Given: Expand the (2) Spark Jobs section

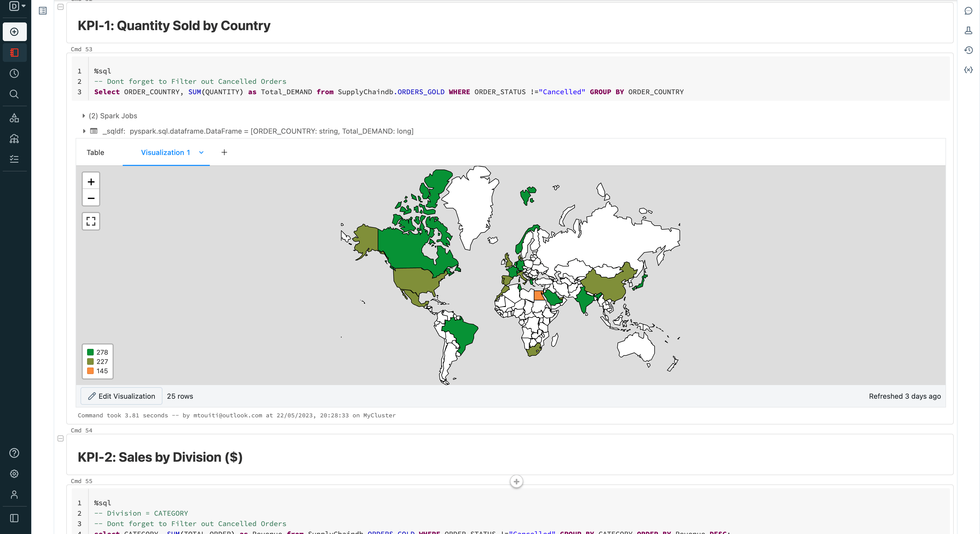Looking at the screenshot, I should coord(83,116).
